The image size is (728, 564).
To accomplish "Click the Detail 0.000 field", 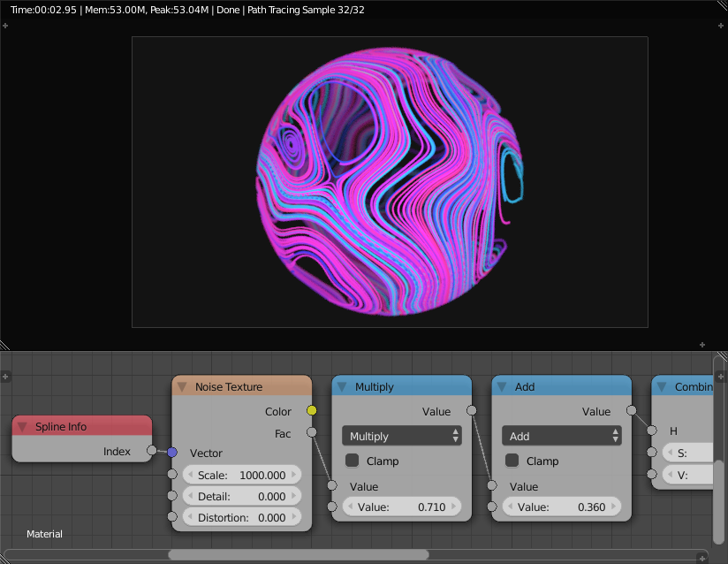I will (x=242, y=496).
